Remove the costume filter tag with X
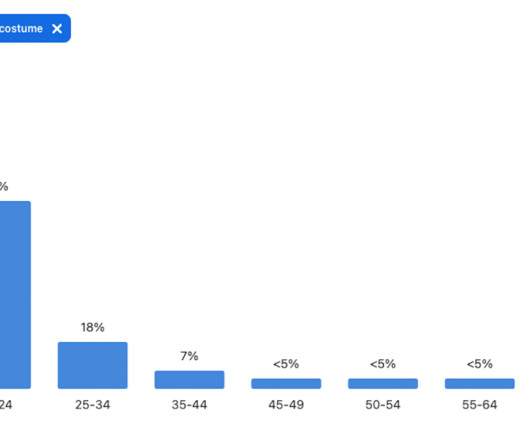Viewport: 530px width, 442px height. [x=57, y=29]
